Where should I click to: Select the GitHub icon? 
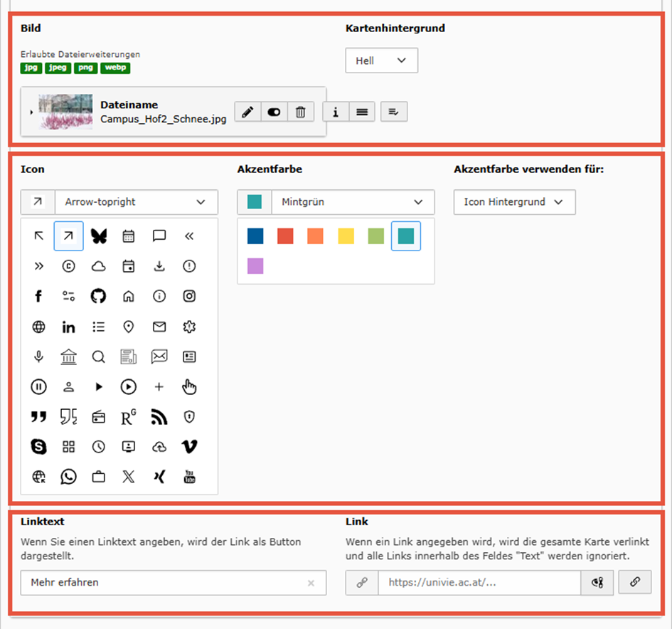pos(99,296)
